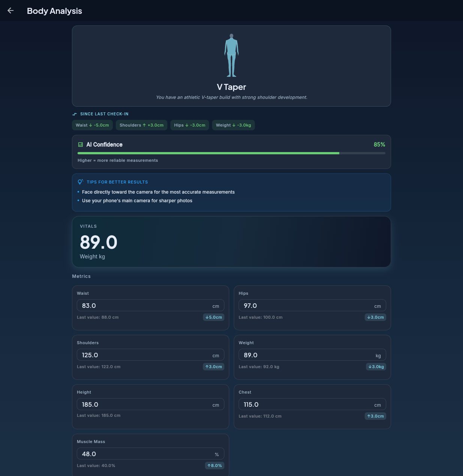Select the VITALS section label
Image resolution: width=463 pixels, height=476 pixels.
[x=88, y=226]
